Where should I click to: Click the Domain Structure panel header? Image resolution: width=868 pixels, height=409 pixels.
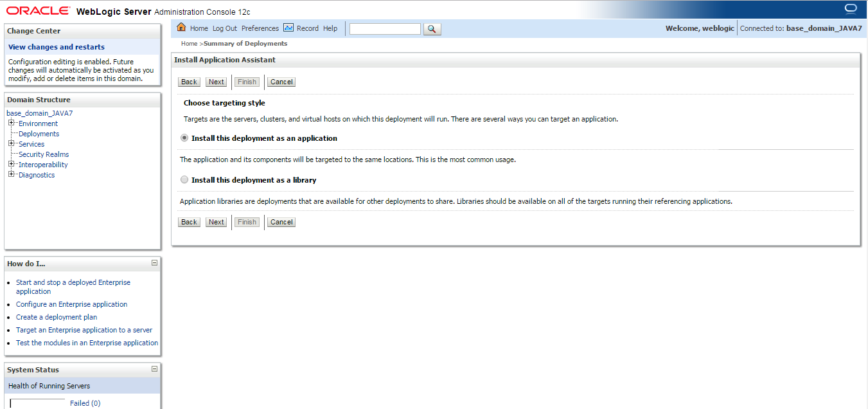point(82,100)
